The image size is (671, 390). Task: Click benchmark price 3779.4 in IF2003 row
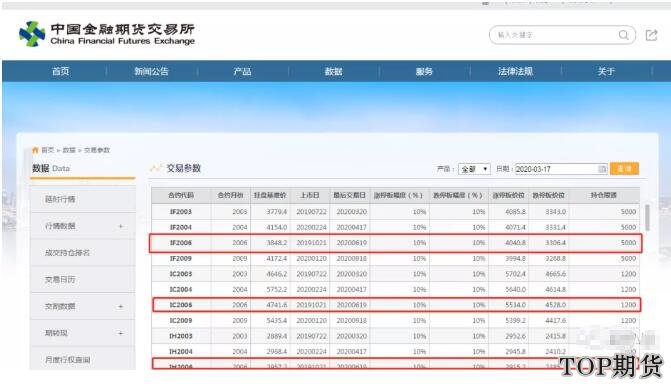[x=277, y=212]
